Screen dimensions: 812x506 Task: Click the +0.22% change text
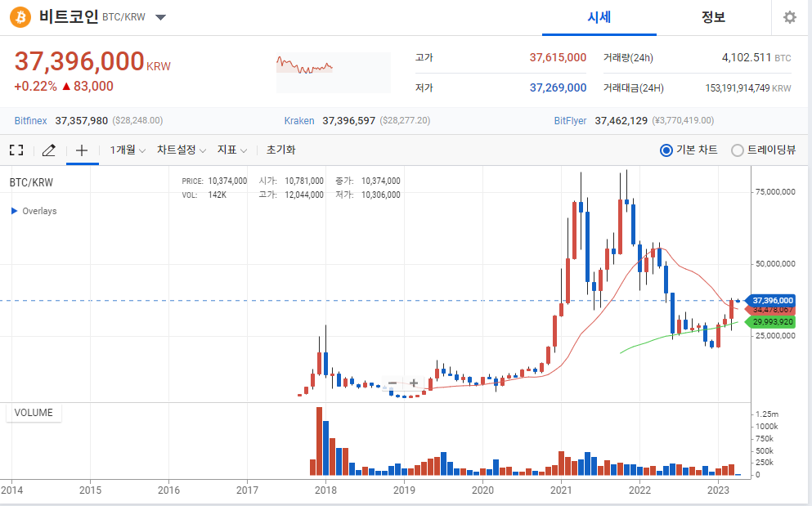coord(36,87)
